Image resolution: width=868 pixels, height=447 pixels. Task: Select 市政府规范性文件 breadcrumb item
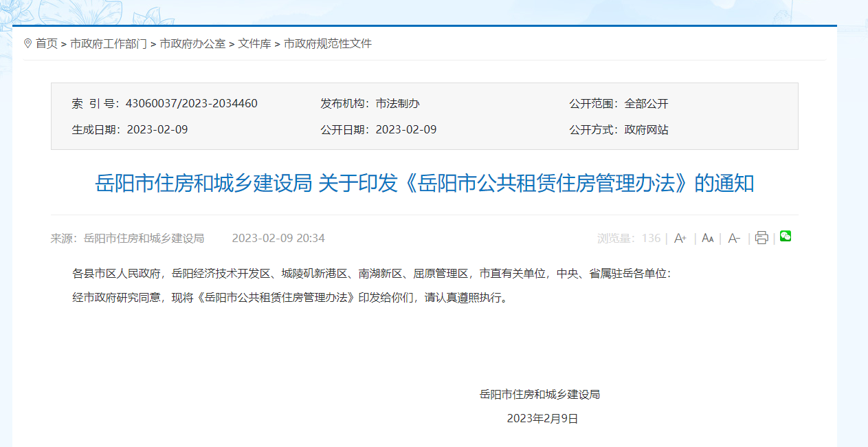[x=328, y=43]
